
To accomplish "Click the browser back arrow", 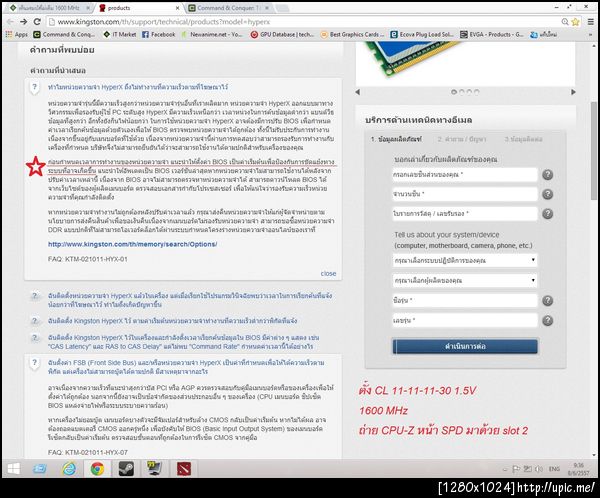I will [10, 22].
